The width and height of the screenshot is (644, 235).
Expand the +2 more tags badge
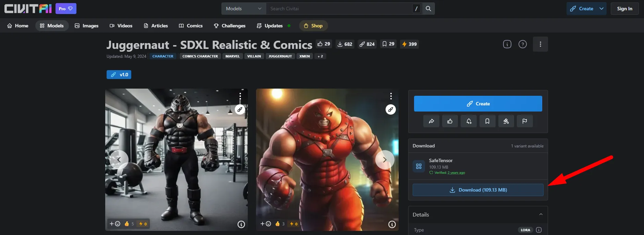320,56
